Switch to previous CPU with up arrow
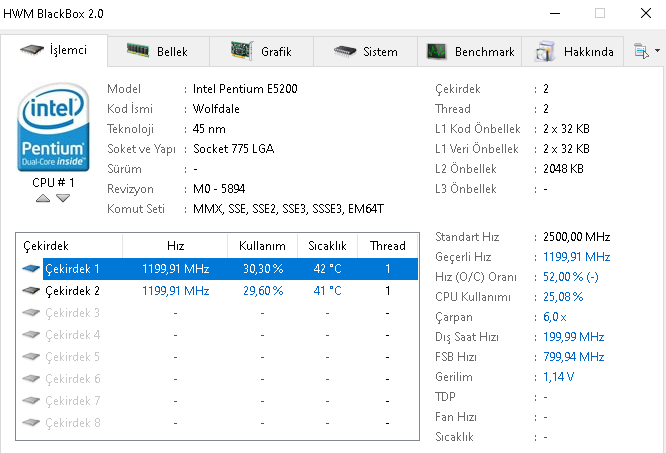This screenshot has height=453, width=666. pyautogui.click(x=42, y=198)
